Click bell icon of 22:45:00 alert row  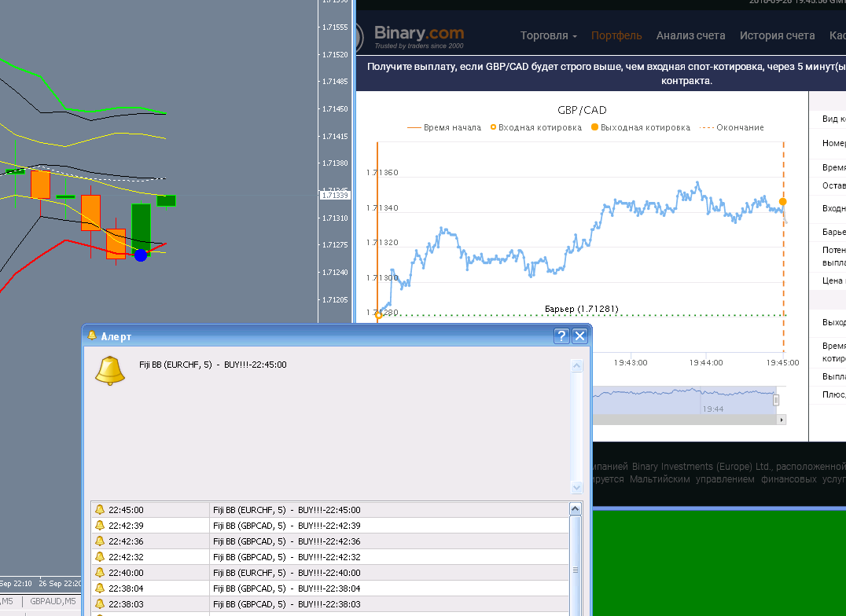click(x=100, y=509)
